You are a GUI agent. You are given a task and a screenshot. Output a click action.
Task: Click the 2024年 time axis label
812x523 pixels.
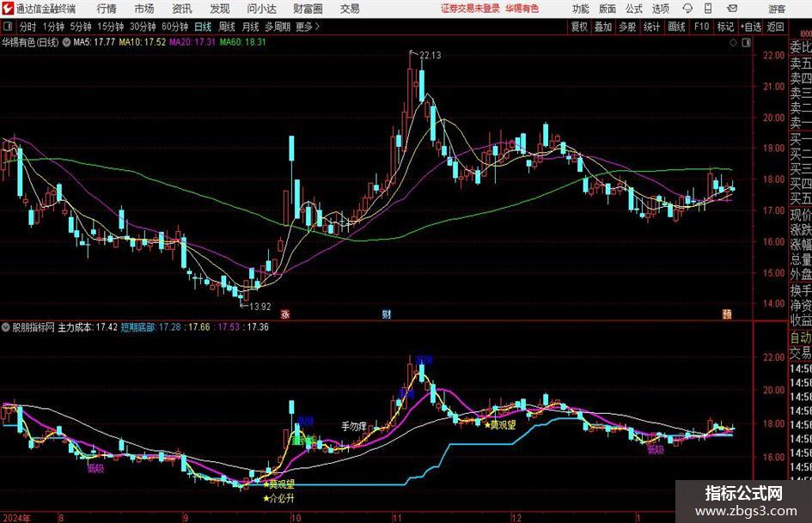pos(16,518)
